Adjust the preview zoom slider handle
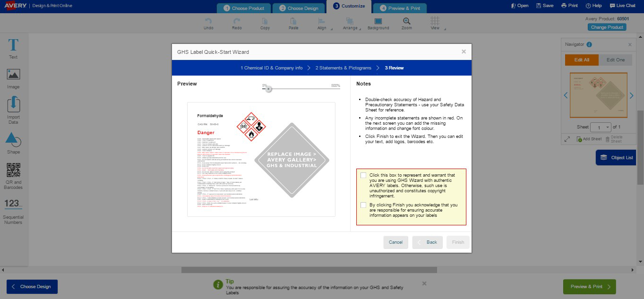 [x=268, y=89]
